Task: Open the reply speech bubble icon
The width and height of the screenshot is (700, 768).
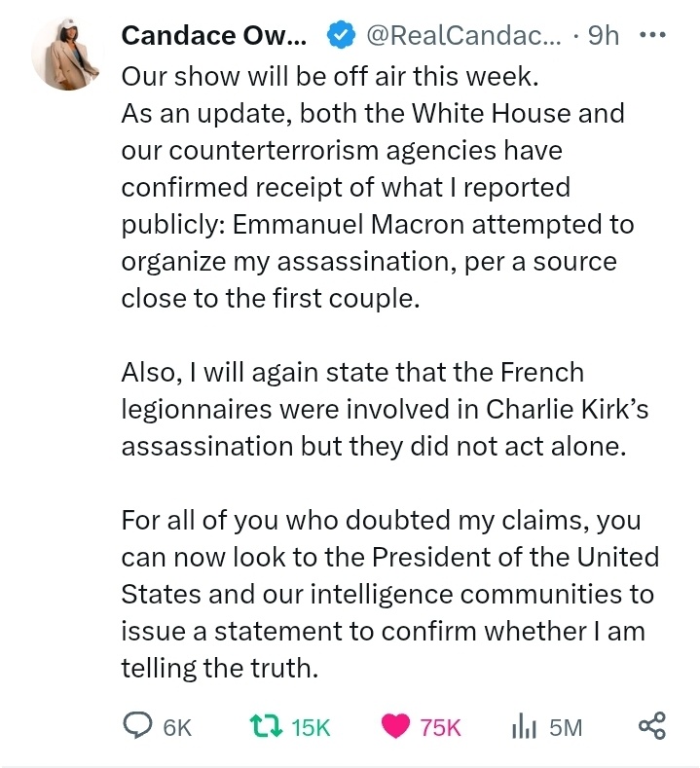Action: (136, 726)
